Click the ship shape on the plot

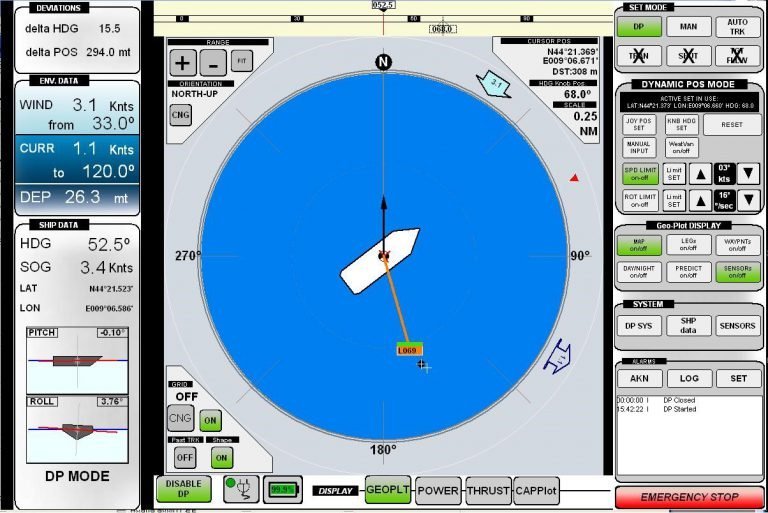click(x=379, y=260)
